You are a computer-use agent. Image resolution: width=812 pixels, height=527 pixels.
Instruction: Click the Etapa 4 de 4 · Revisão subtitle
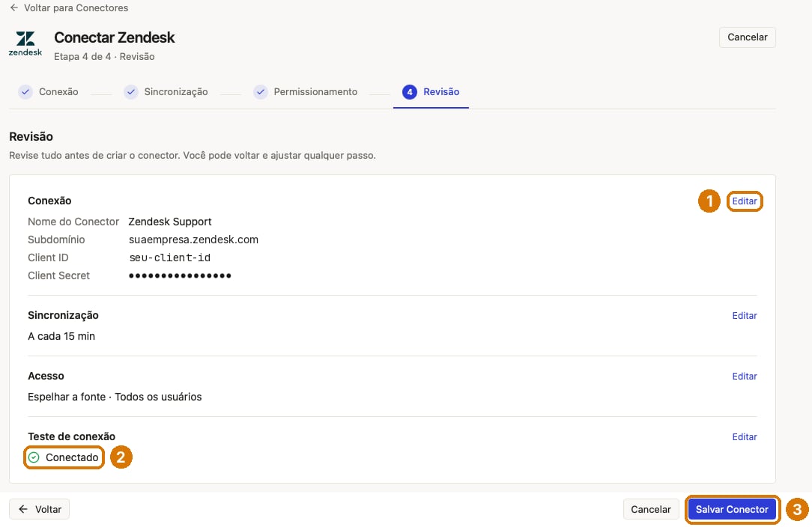[104, 56]
